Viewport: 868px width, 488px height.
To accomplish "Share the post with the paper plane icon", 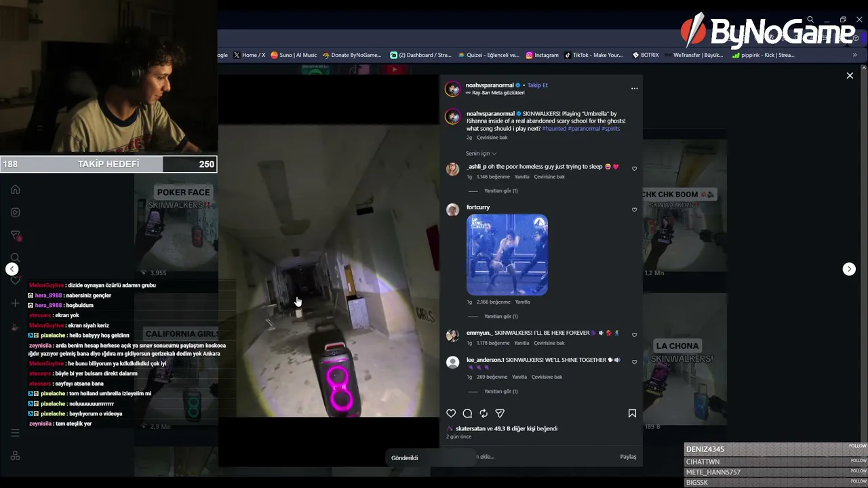I will [500, 413].
